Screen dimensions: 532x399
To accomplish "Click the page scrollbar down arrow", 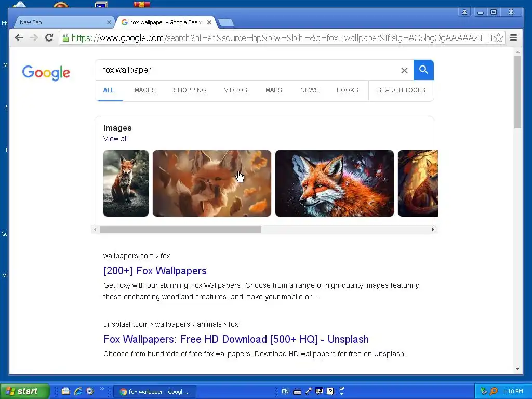I will click(517, 369).
